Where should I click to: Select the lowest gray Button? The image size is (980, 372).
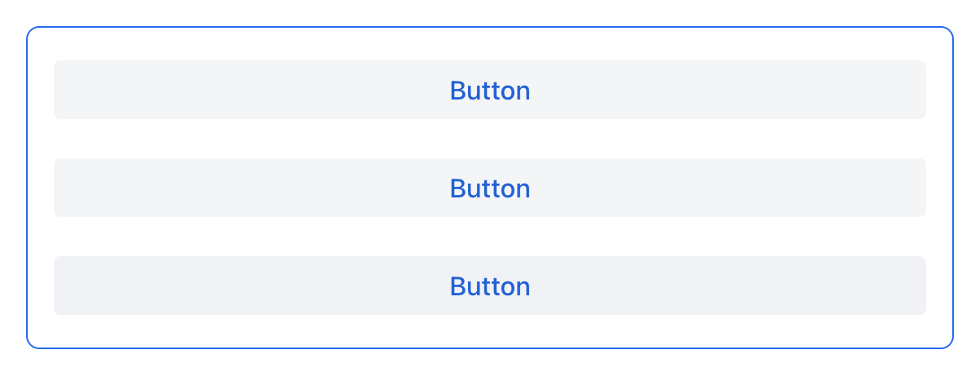[490, 286]
